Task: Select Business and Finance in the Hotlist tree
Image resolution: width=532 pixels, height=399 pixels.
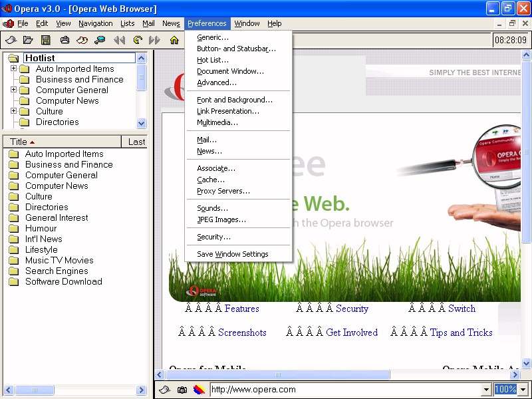Action: (x=80, y=79)
